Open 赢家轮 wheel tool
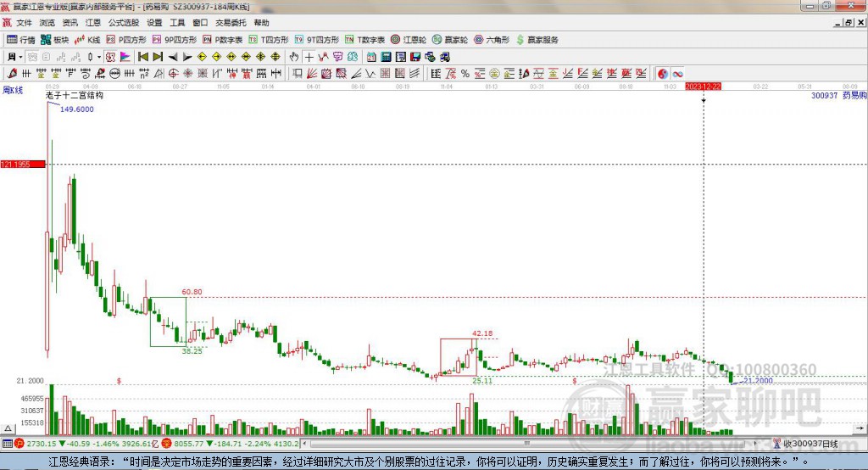 (450, 40)
